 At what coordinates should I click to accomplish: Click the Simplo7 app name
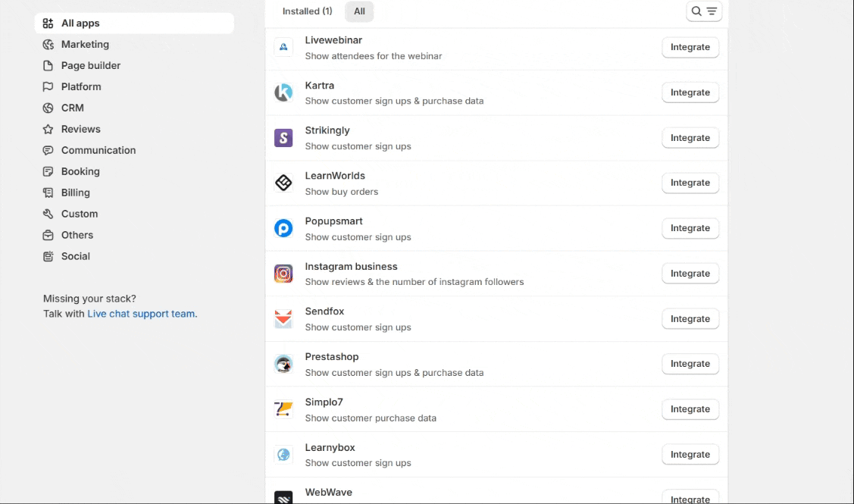324,402
